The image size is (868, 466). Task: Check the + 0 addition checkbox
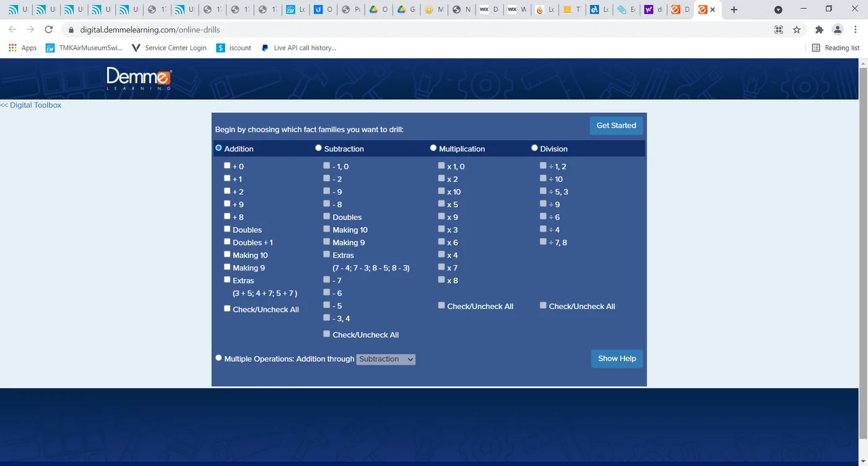click(x=227, y=166)
